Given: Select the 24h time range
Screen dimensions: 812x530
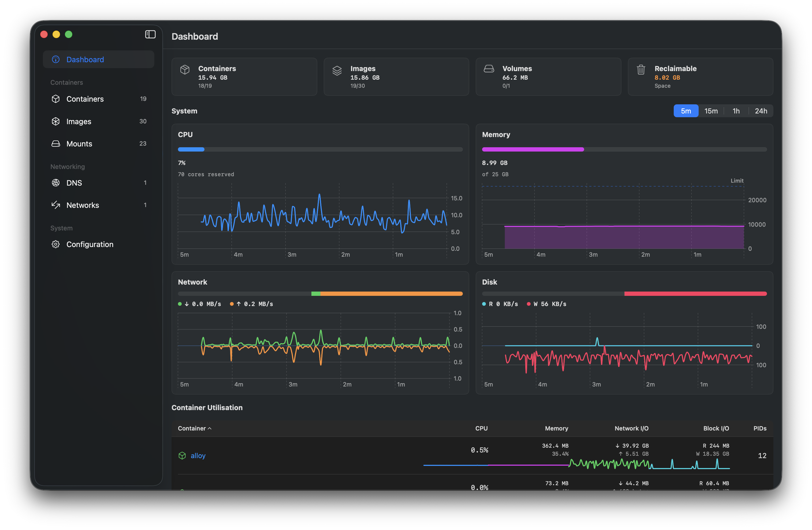Looking at the screenshot, I should click(x=761, y=111).
